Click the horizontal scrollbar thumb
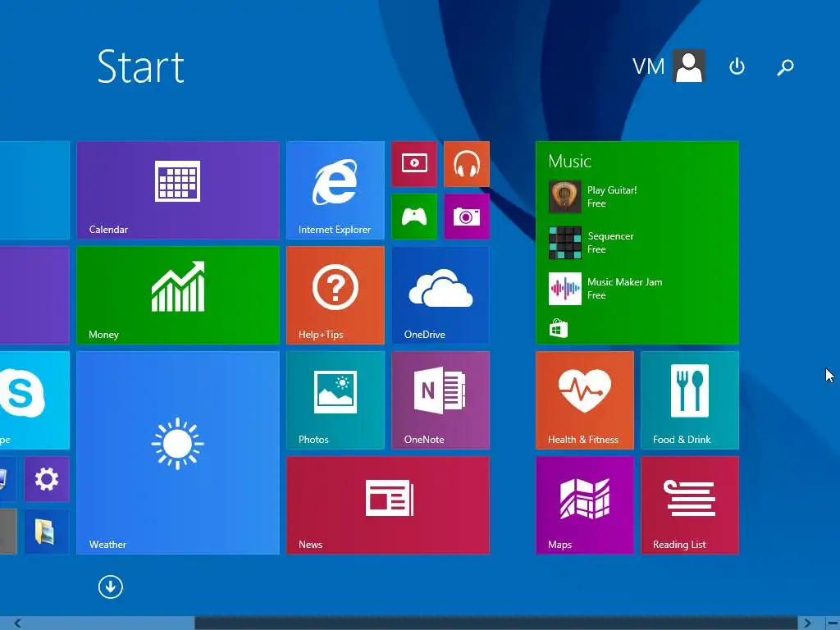Viewport: 840px width, 630px height. tap(496, 623)
